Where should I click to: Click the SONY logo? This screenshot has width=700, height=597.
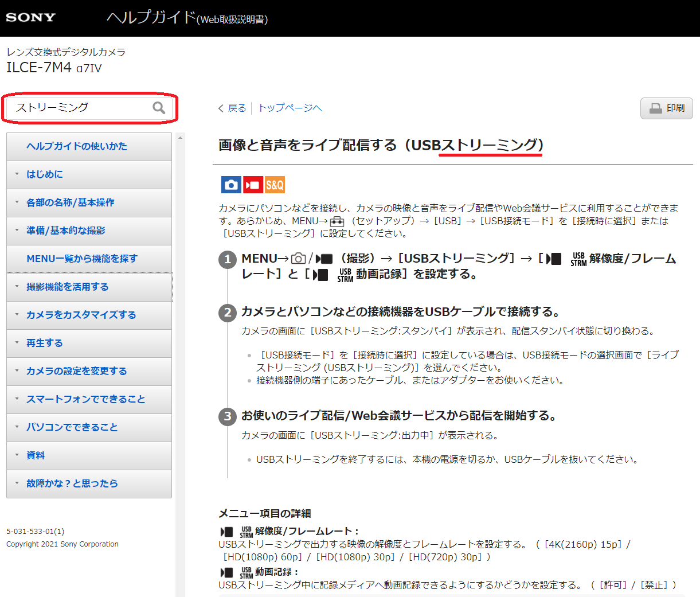31,17
